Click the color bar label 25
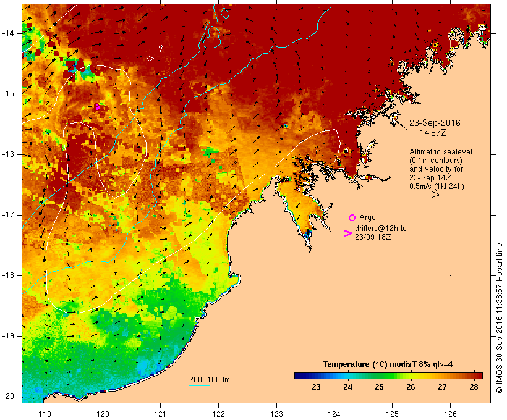Screen dimensions: 507x420 click(x=379, y=387)
